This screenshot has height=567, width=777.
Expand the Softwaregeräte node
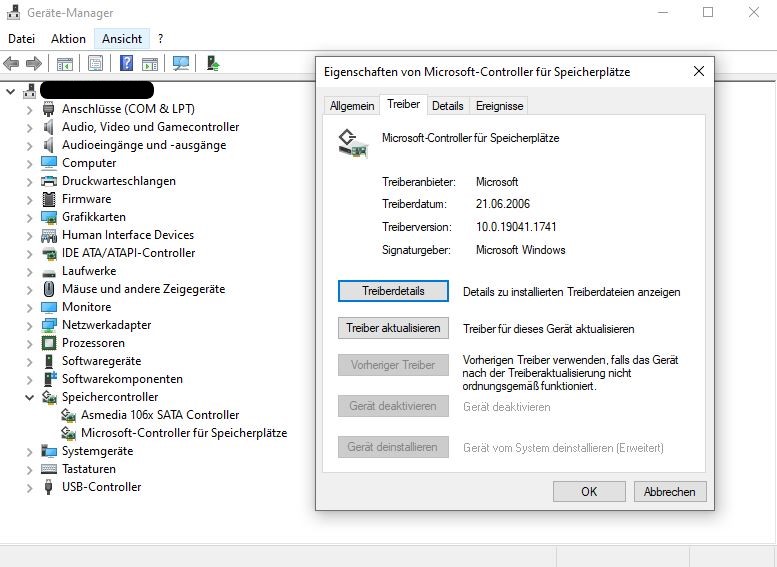30,362
